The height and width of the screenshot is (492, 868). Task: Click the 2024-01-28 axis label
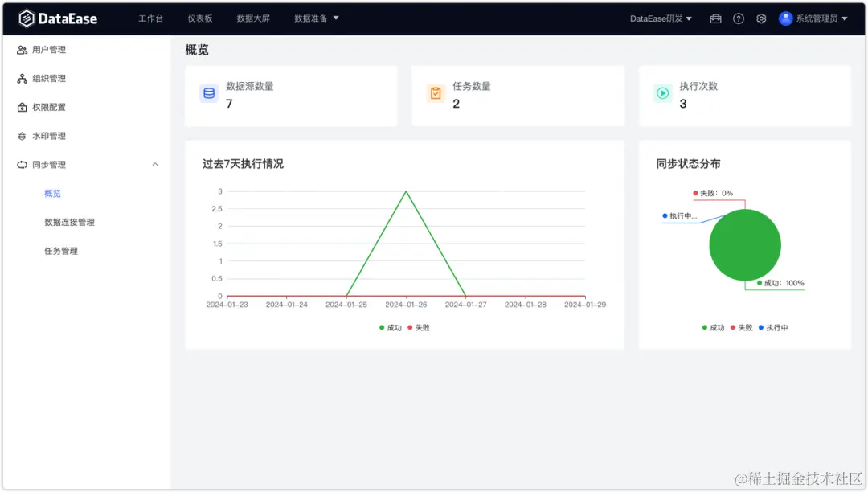click(x=526, y=305)
